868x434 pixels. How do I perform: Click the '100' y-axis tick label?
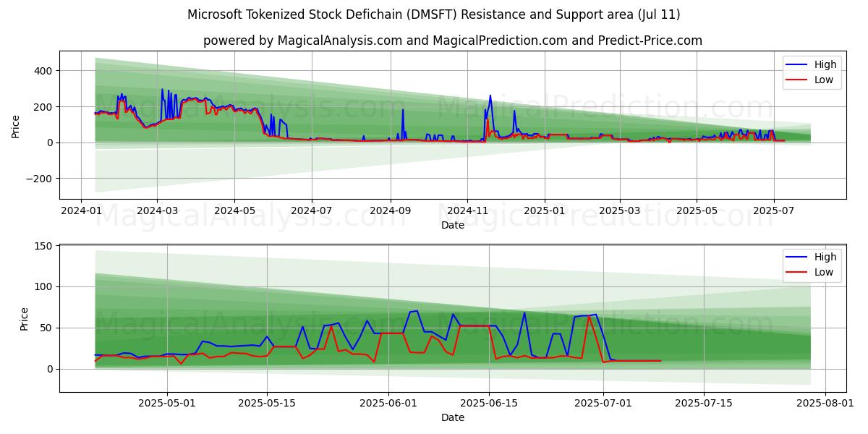44,286
